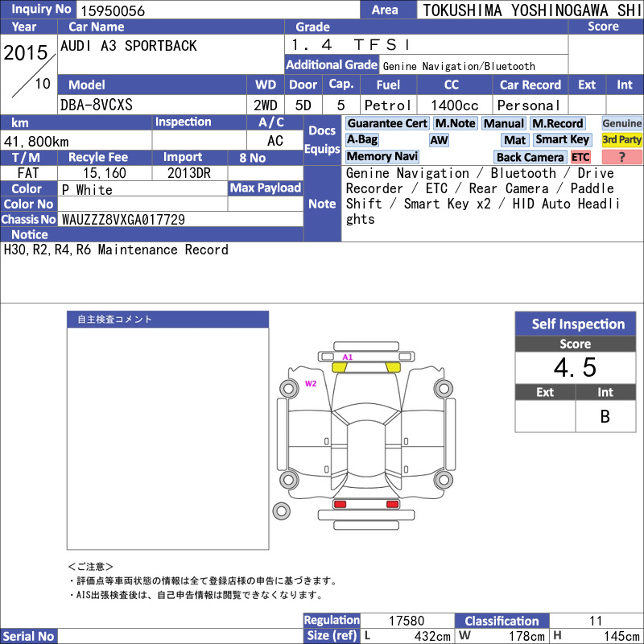The height and width of the screenshot is (644, 644).
Task: Click the maintenance record notice text
Action: [x=116, y=250]
